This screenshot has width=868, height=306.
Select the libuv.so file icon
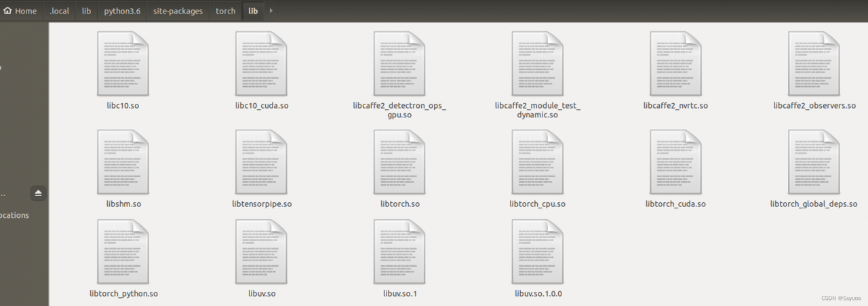click(261, 252)
